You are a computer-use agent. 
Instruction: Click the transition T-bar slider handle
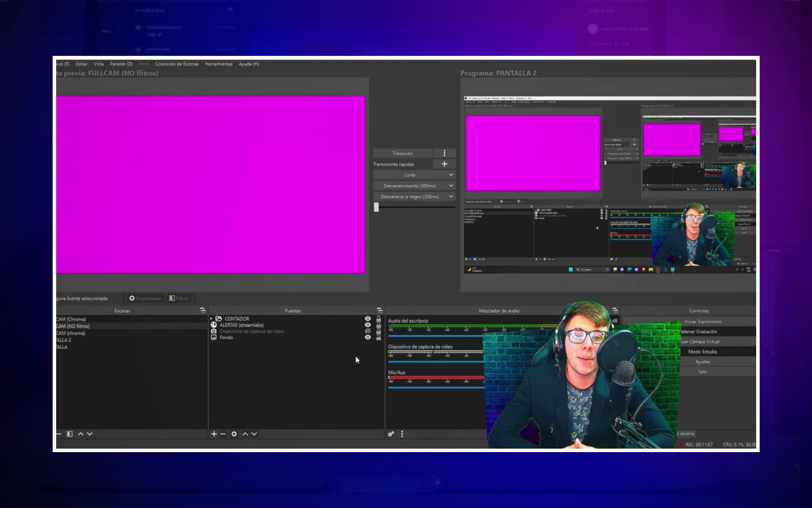tap(376, 207)
